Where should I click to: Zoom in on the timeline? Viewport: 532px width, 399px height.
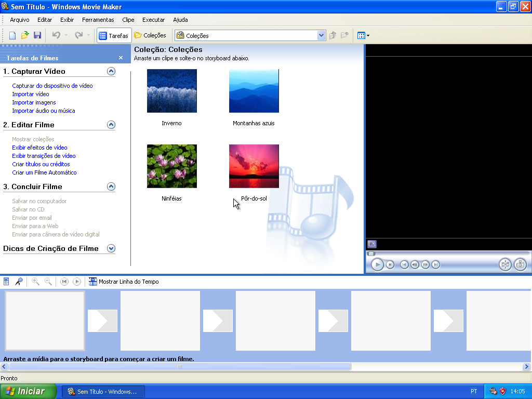(35, 282)
